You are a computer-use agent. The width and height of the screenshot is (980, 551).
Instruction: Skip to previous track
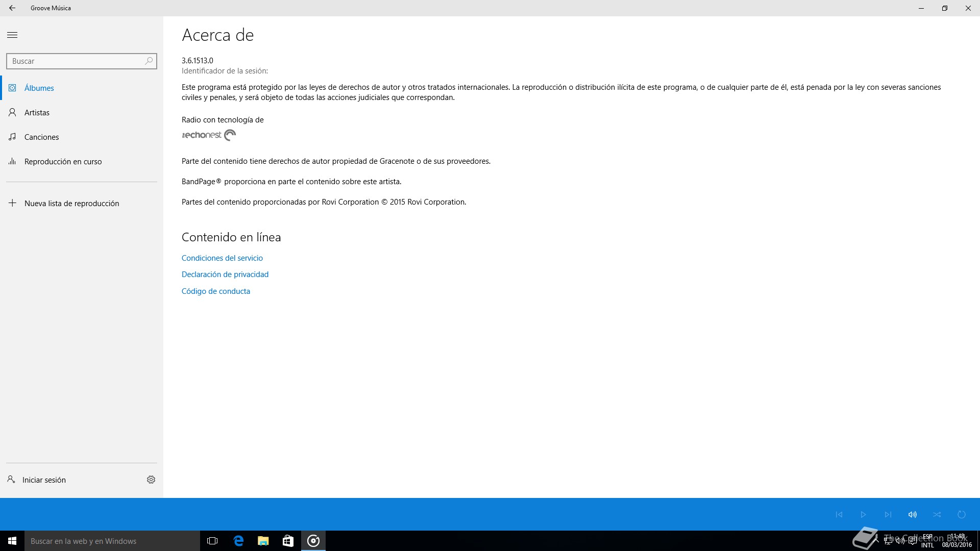pos(839,514)
